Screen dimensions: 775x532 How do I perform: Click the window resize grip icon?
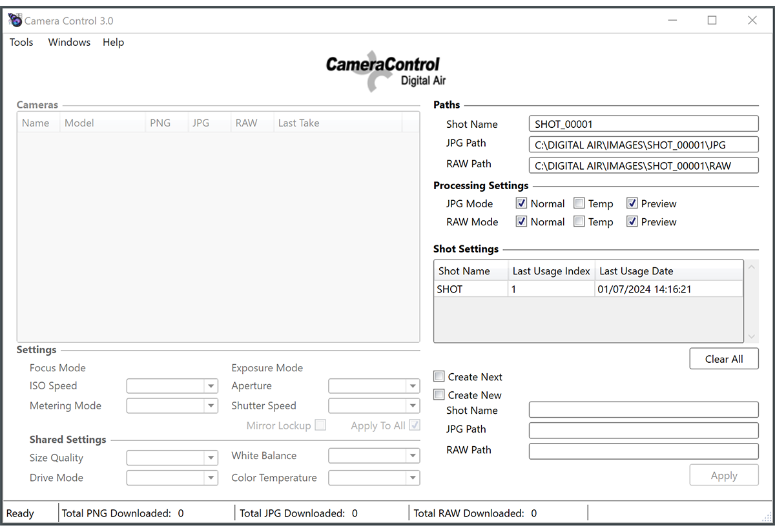coord(766,517)
